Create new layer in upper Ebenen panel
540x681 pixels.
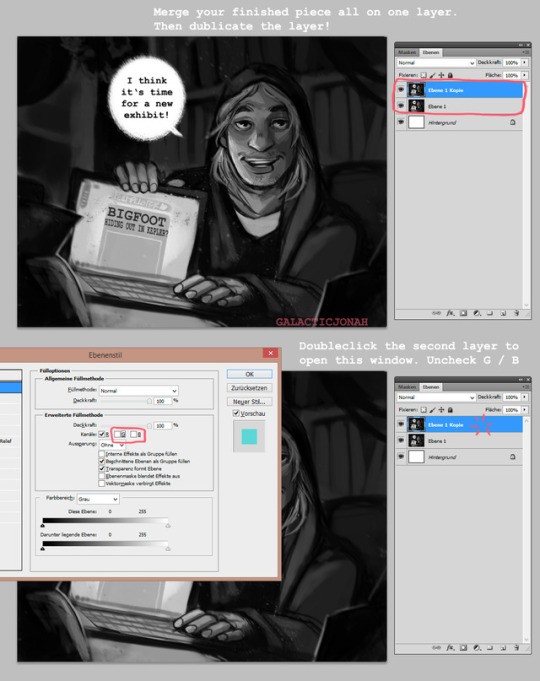pyautogui.click(x=503, y=313)
